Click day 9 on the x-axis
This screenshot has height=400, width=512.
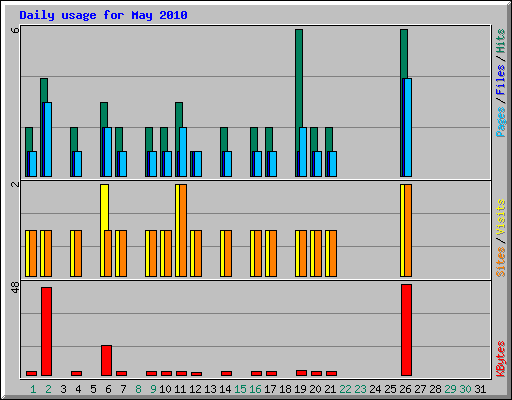[153, 389]
